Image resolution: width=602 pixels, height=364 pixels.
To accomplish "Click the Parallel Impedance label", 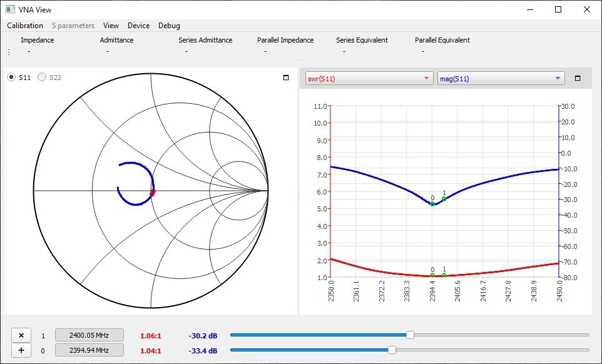I will (285, 40).
